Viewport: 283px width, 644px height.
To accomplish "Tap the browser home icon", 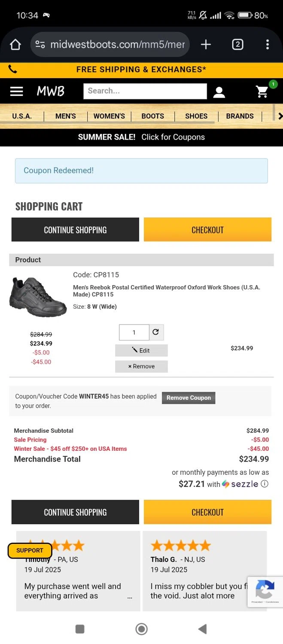I will tap(15, 45).
